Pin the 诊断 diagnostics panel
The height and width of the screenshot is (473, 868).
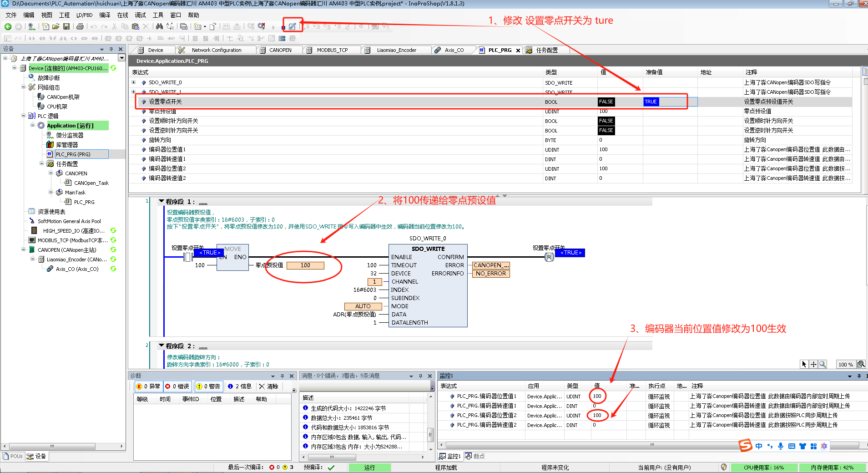(x=283, y=376)
